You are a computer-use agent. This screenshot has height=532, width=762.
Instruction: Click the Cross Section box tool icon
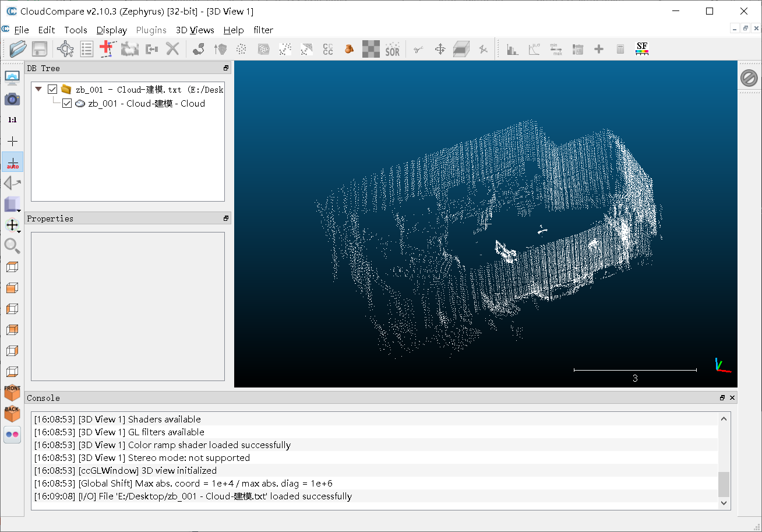pos(461,49)
